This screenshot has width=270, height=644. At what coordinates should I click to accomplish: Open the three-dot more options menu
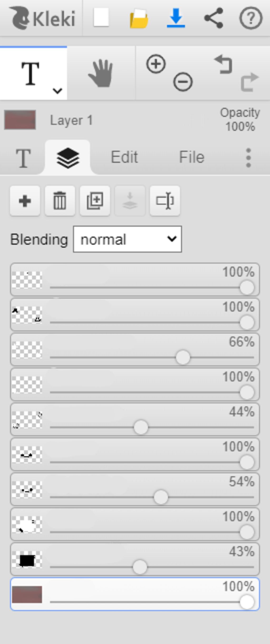click(248, 157)
